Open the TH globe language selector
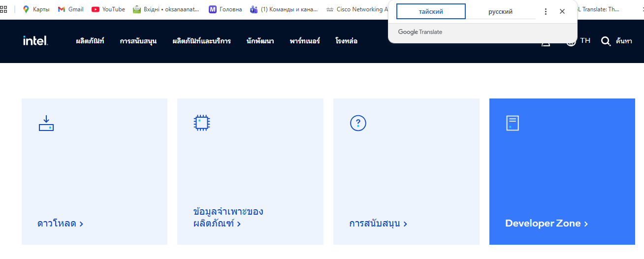This screenshot has width=644, height=259. click(x=579, y=41)
